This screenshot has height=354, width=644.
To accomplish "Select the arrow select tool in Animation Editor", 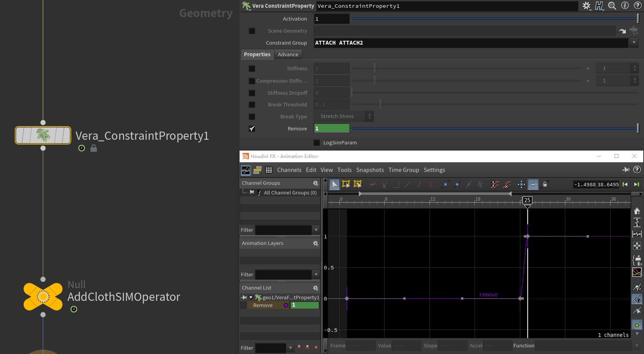I will (335, 184).
